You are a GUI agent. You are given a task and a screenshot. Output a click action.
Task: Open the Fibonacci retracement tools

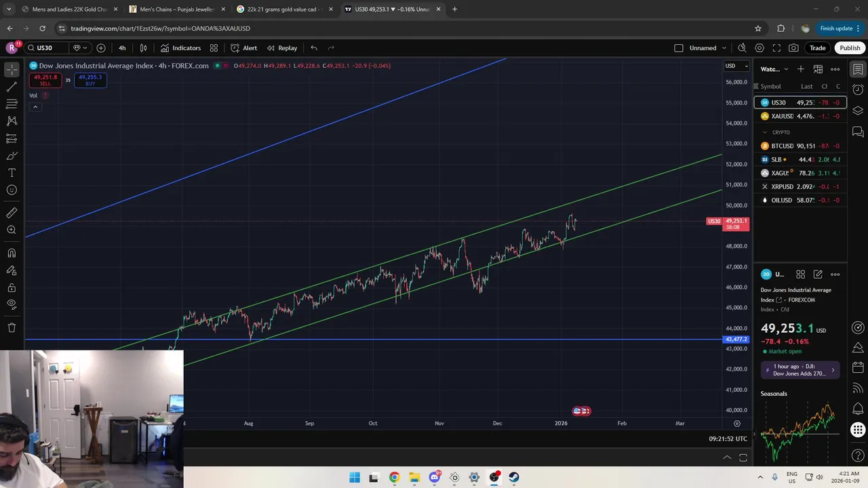[x=12, y=104]
